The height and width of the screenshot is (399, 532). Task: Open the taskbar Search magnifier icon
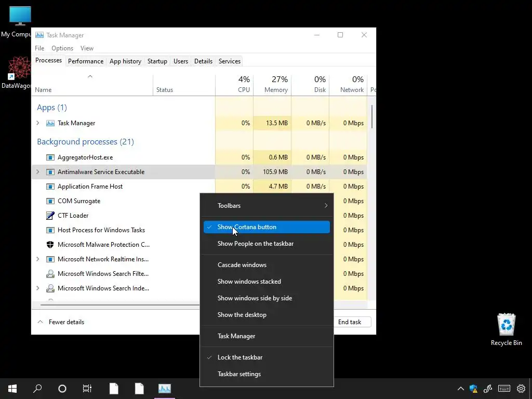click(x=37, y=389)
